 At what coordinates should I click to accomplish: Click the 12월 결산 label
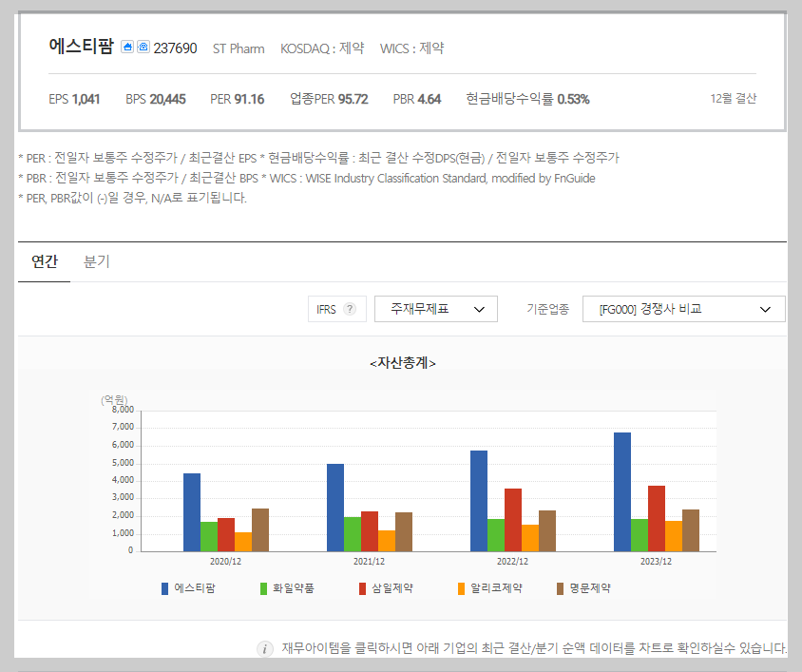point(733,98)
